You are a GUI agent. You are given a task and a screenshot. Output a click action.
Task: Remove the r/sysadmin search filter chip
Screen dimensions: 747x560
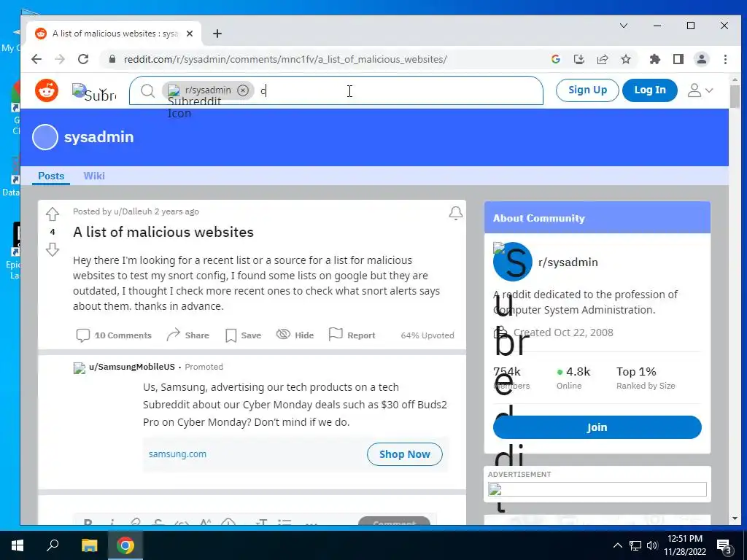(x=243, y=90)
